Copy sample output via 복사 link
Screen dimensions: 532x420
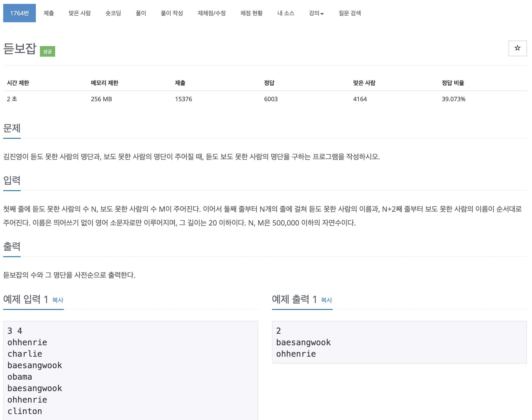326,300
